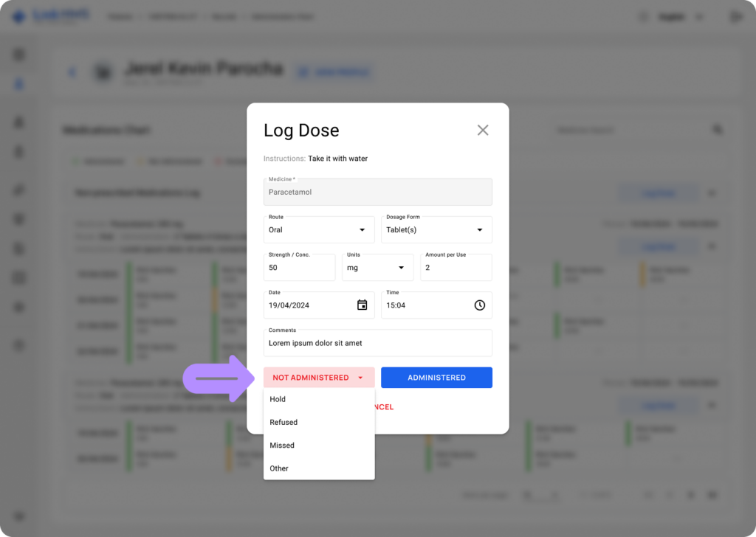Select Hold from the reasons menu
This screenshot has height=537, width=756.
(278, 399)
